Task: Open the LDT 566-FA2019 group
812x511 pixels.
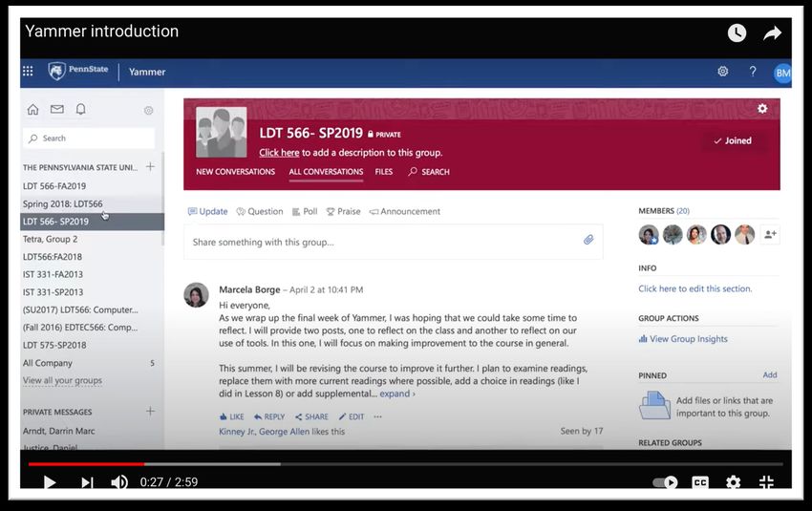Action: coord(54,186)
